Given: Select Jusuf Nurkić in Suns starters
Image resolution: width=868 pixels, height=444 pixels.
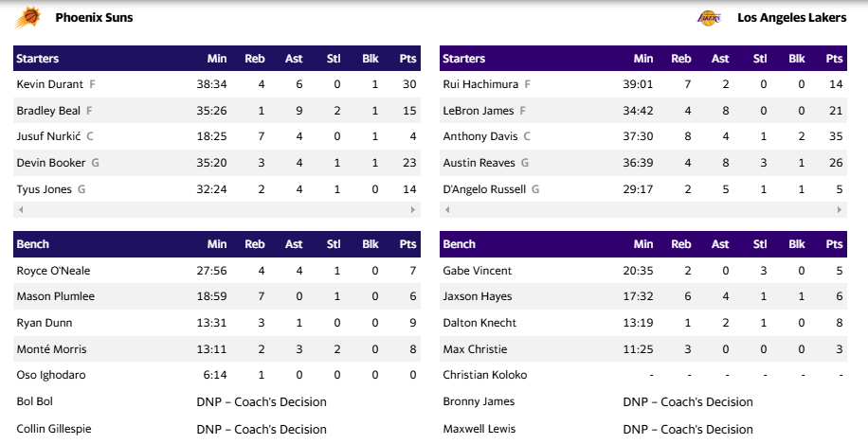Looking at the screenshot, I should pyautogui.click(x=49, y=136).
